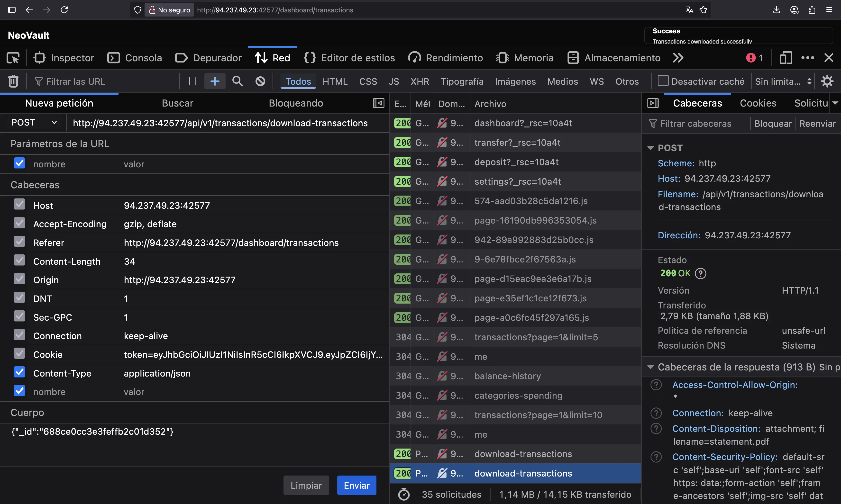Click the error count badge
Screen dimensions: 841x504
754,58
